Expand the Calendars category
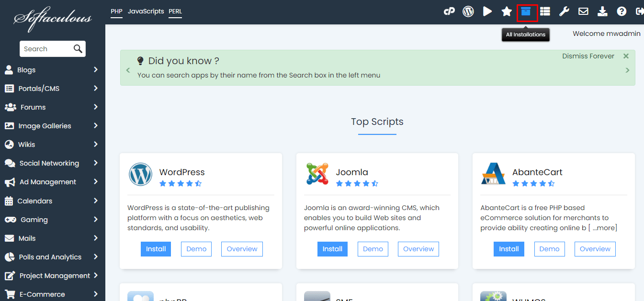 coord(96,201)
